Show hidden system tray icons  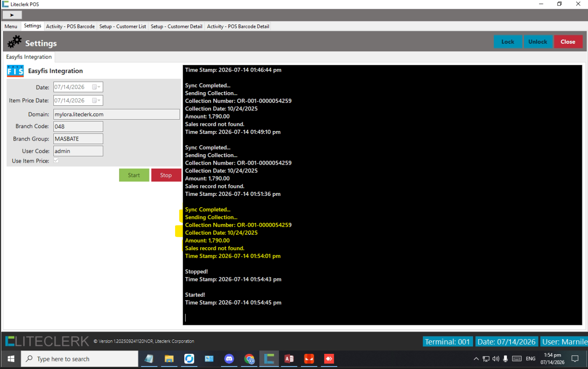[476, 359]
